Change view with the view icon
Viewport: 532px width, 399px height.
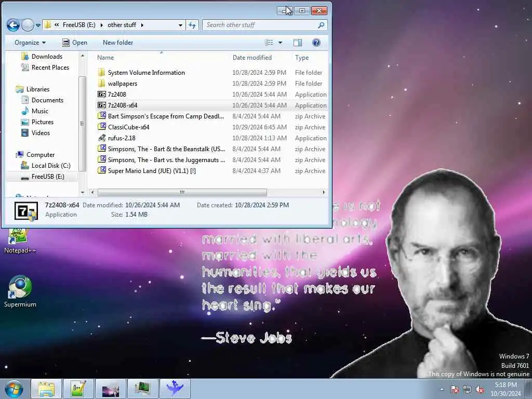[269, 43]
